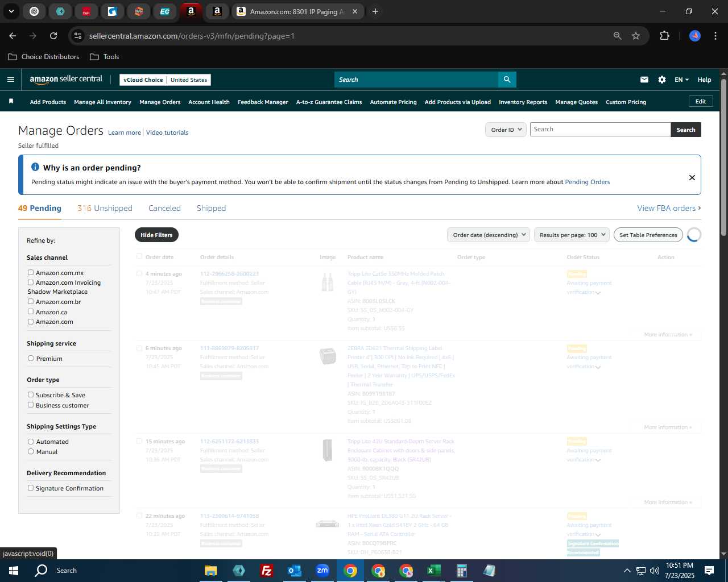The width and height of the screenshot is (728, 582).
Task: Open Feedback Manager menu item
Action: pos(263,102)
